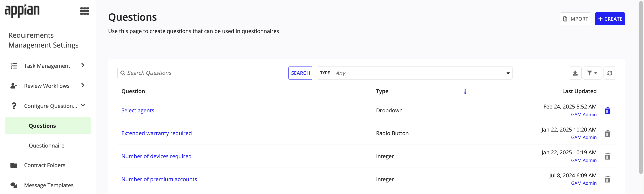644x194 pixels.
Task: Sort by the Type column header
Action: point(382,91)
